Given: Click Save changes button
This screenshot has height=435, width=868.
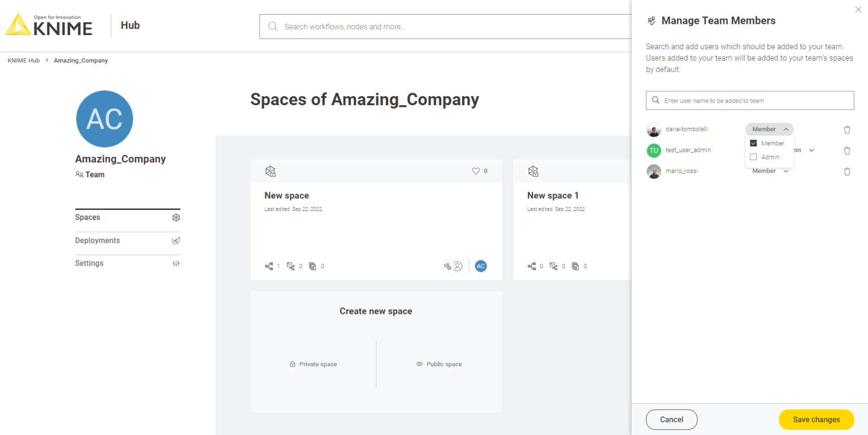Looking at the screenshot, I should coord(816,420).
